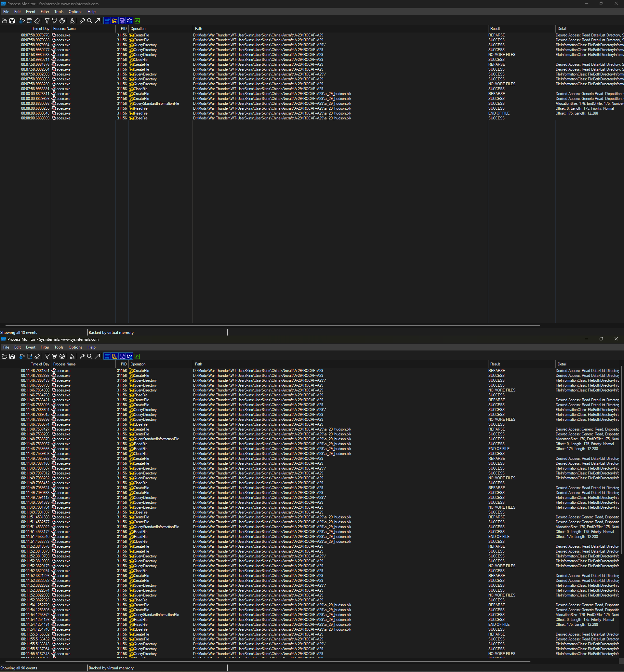Open the Tools menu in the lower window

click(x=59, y=347)
